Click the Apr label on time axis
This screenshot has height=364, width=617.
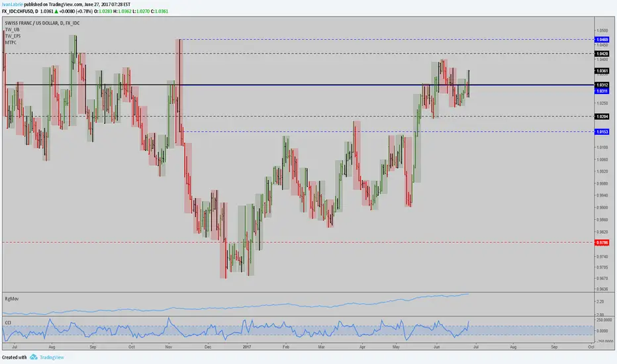(x=362, y=347)
